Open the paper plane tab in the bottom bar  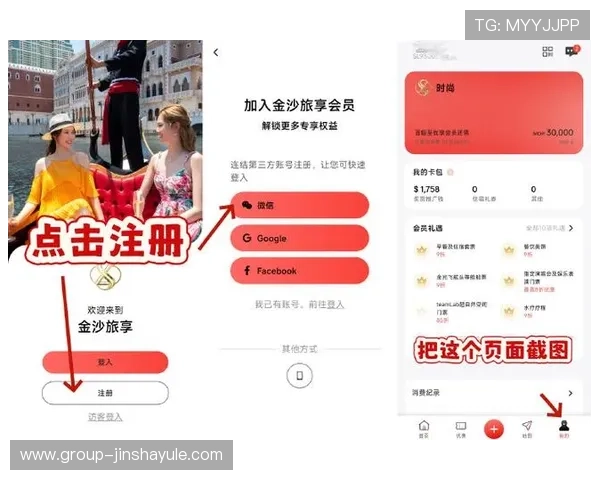tap(527, 429)
